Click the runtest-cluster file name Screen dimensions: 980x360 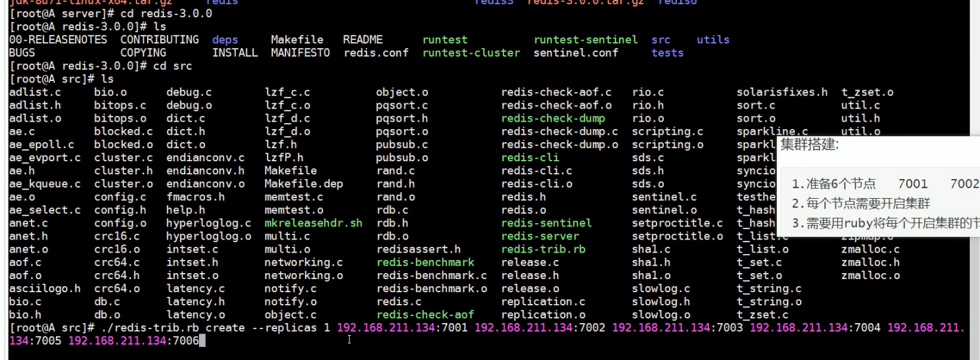click(x=471, y=53)
